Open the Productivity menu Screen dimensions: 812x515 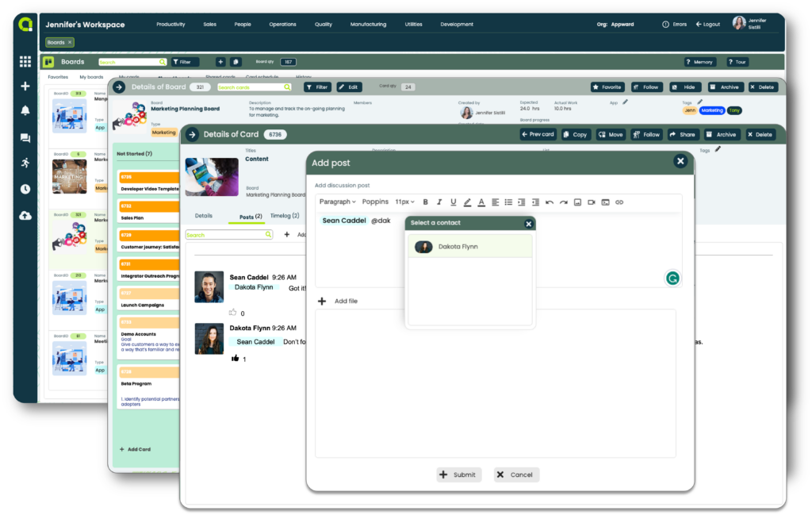tap(170, 25)
